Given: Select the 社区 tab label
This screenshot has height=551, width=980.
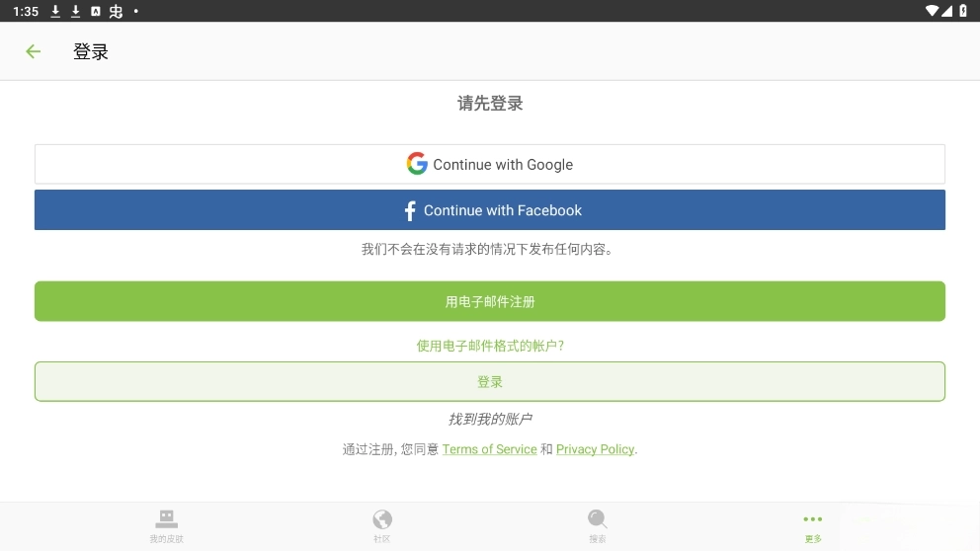Looking at the screenshot, I should click(x=382, y=539).
